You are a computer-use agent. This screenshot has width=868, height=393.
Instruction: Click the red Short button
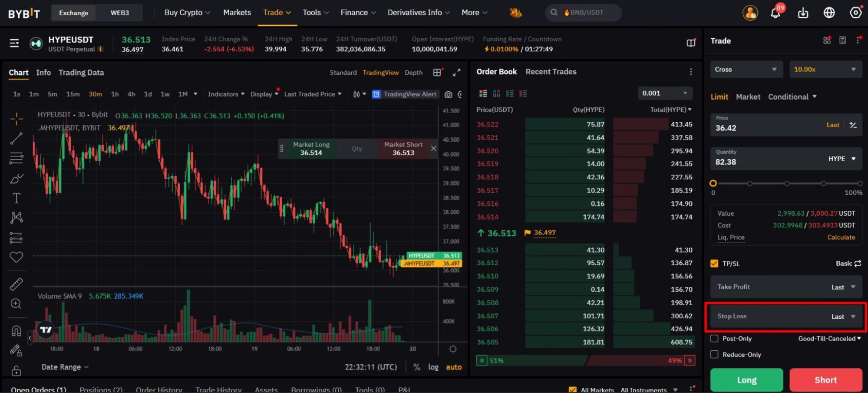coord(825,380)
